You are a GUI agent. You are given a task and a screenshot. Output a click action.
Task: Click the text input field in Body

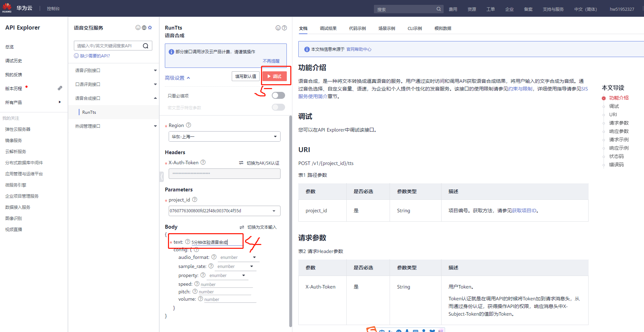click(x=217, y=242)
